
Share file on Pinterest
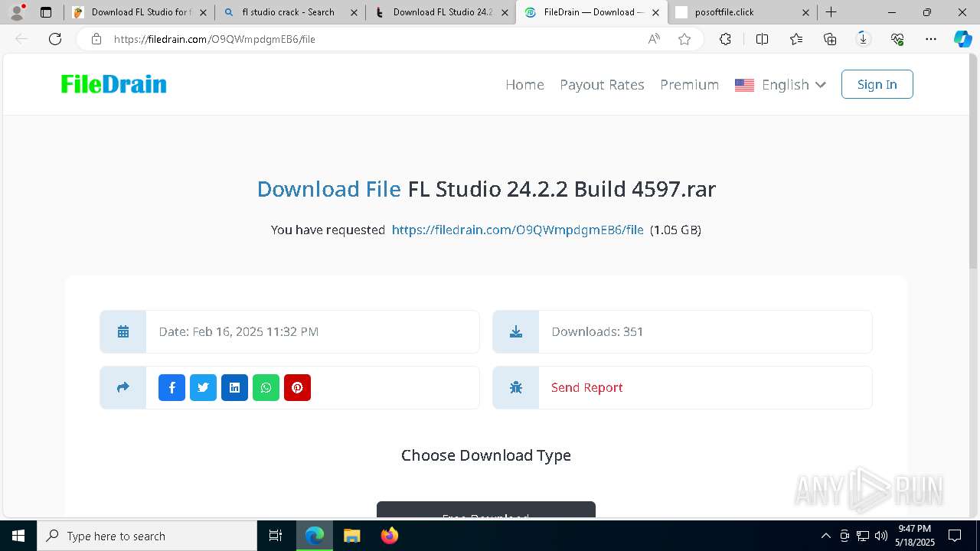click(297, 387)
